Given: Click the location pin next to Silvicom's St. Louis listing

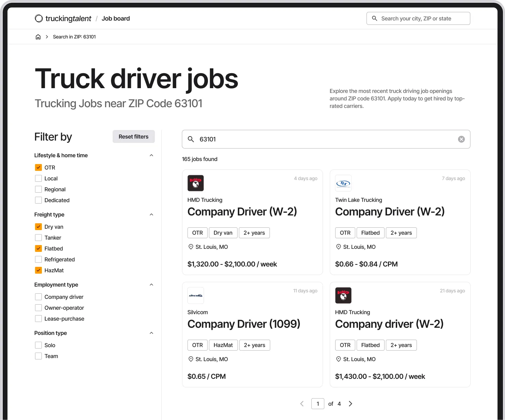Looking at the screenshot, I should click(x=191, y=359).
